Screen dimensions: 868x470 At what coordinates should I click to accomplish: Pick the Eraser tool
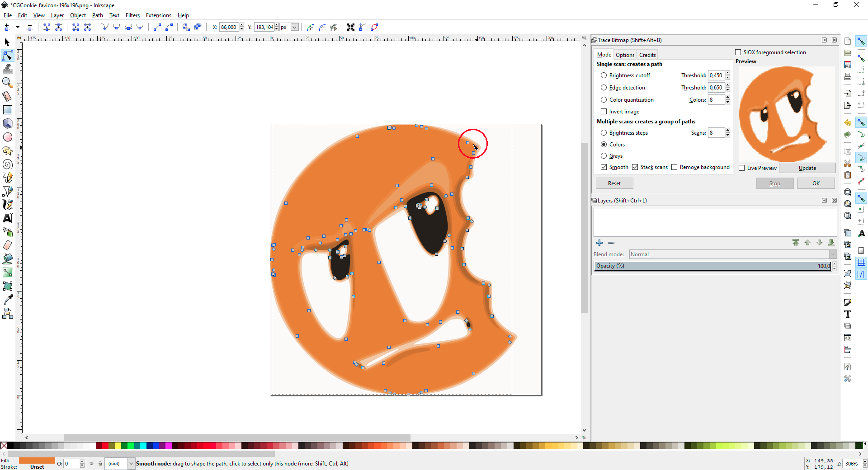pos(7,245)
